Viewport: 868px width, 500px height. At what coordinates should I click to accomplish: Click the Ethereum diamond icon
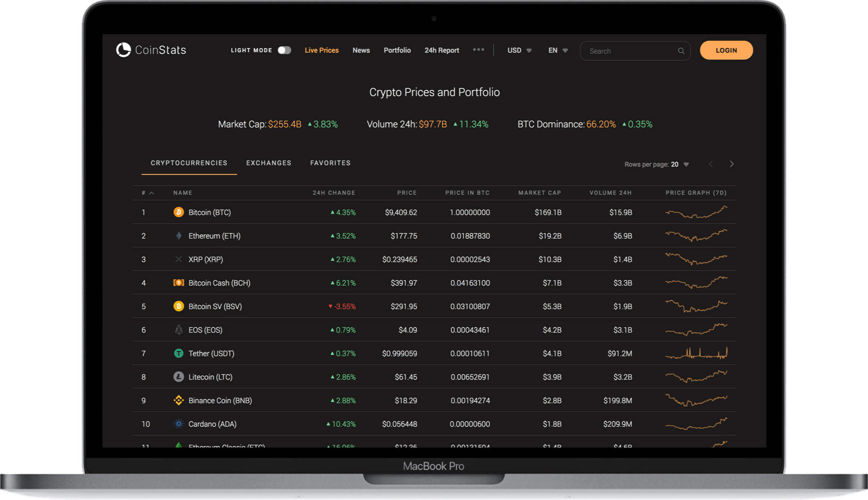click(x=179, y=236)
